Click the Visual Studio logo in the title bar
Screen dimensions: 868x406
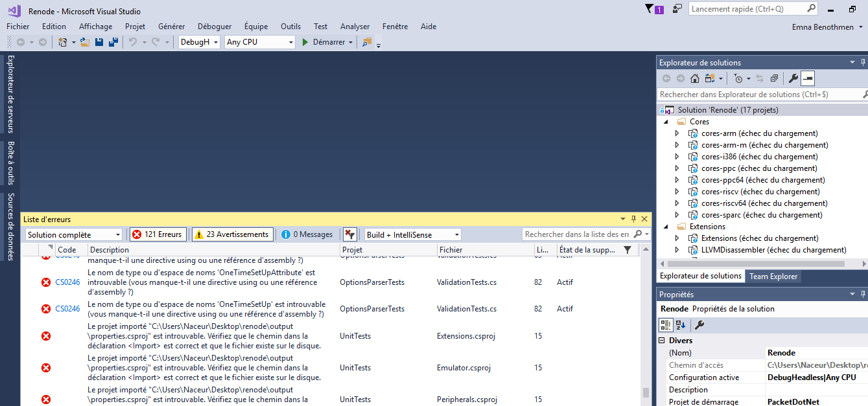[14, 10]
